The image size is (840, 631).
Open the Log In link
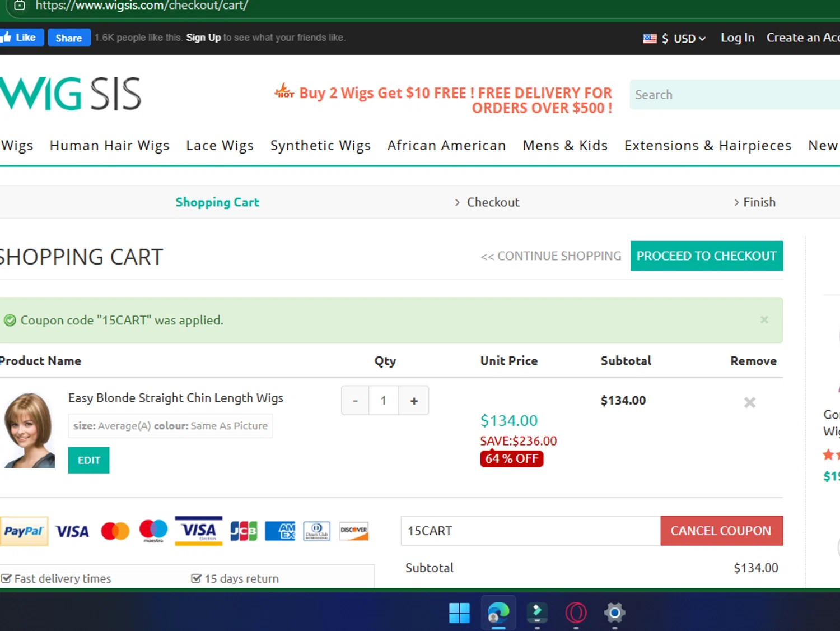point(738,38)
